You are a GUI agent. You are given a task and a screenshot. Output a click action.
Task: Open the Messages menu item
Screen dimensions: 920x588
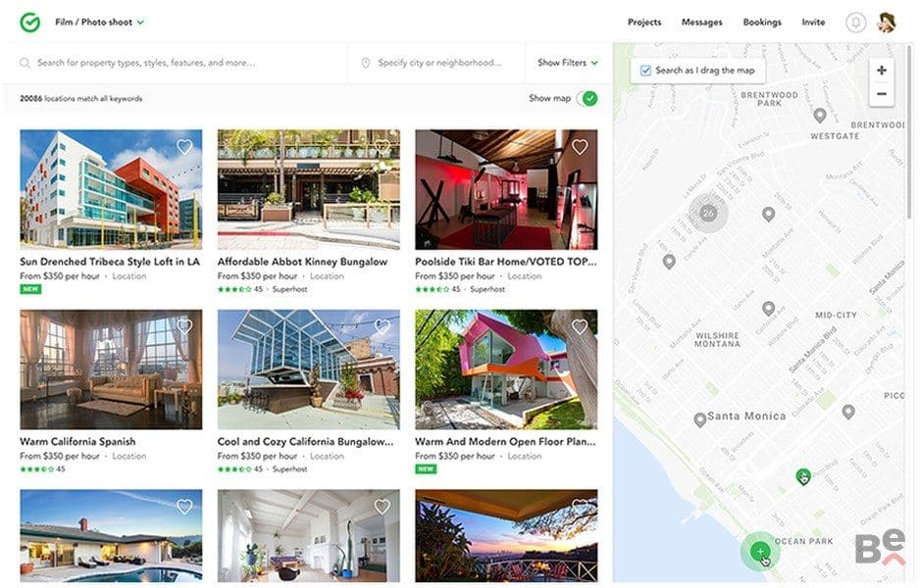click(701, 23)
